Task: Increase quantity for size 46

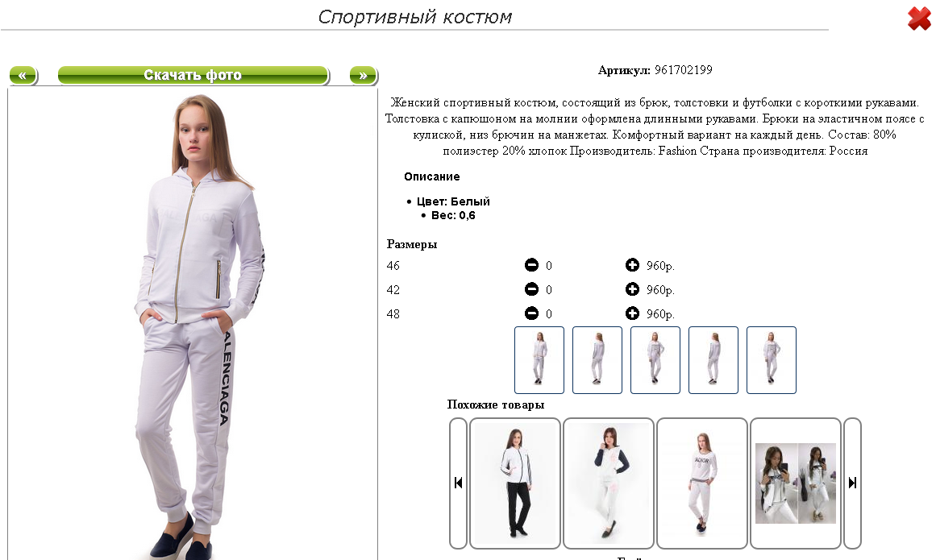Action: (632, 265)
